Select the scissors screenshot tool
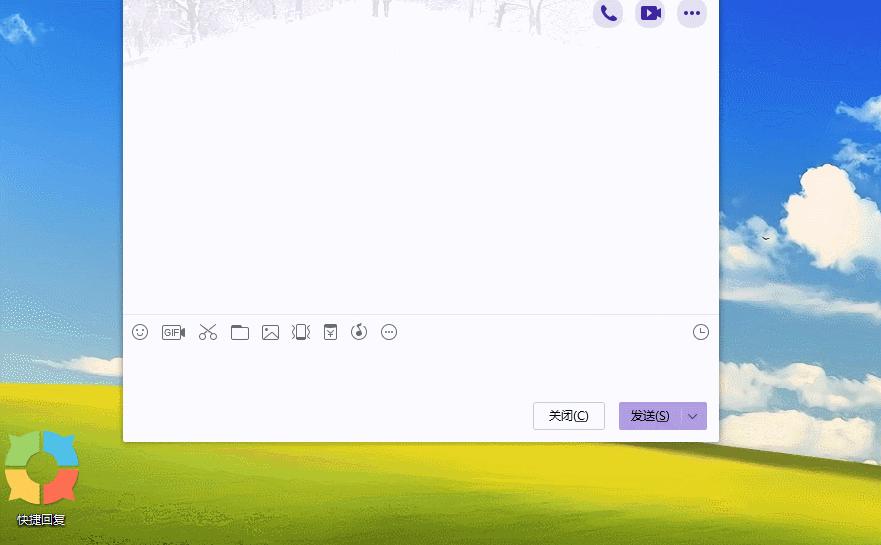 [208, 332]
